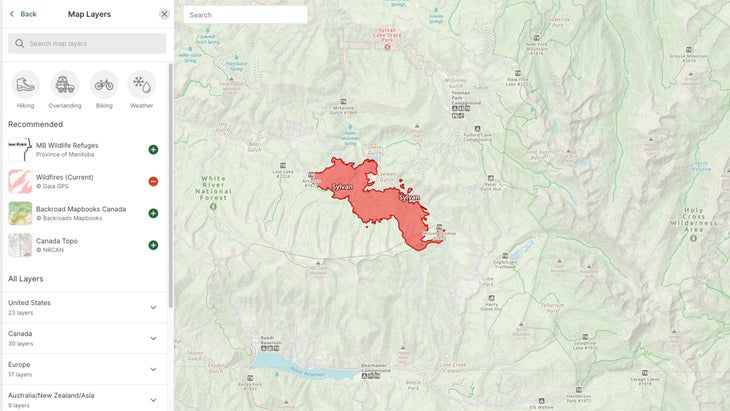Go Back from Map Layers panel
The image size is (730, 411).
click(23, 14)
